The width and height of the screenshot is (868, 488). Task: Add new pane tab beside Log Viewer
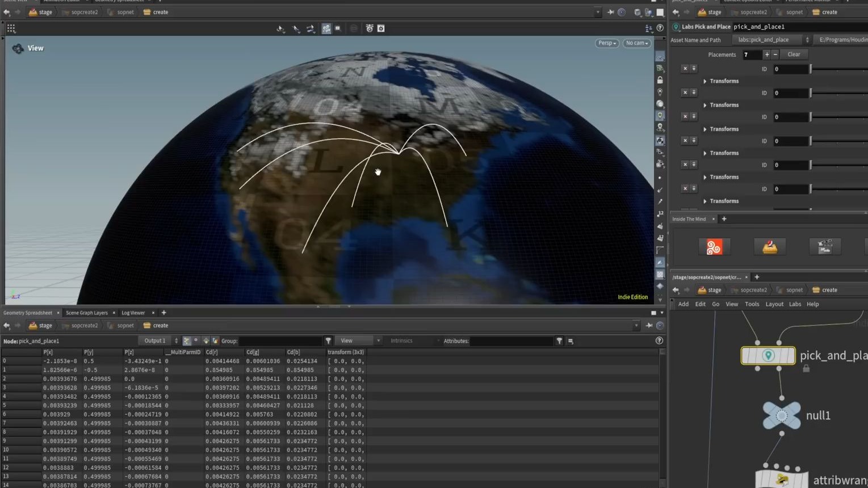[163, 313]
